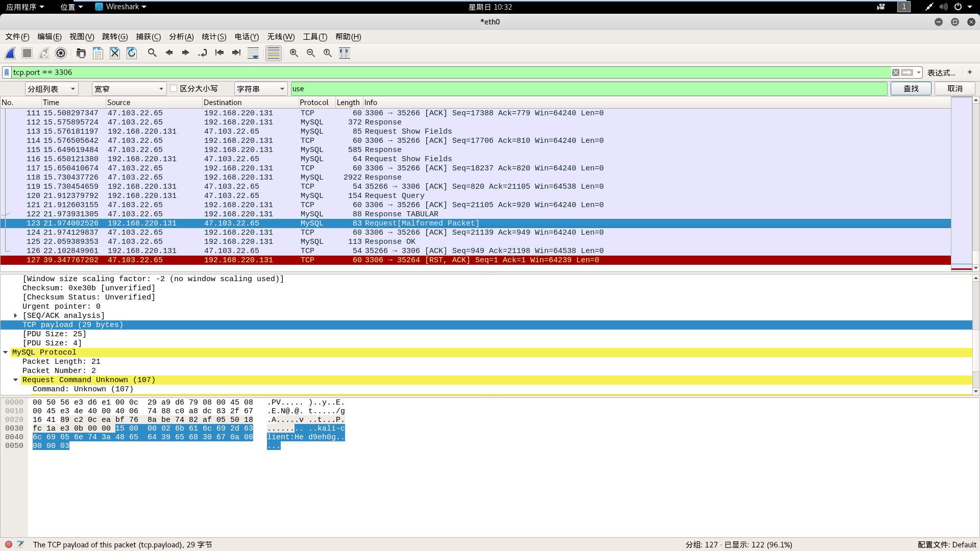This screenshot has width=980, height=551.
Task: Toggle auto scroll during live capture
Action: [x=253, y=53]
